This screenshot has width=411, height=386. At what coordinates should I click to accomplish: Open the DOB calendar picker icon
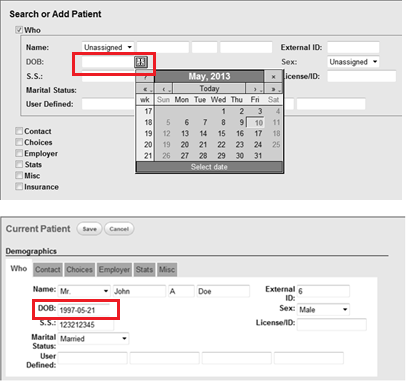141,62
